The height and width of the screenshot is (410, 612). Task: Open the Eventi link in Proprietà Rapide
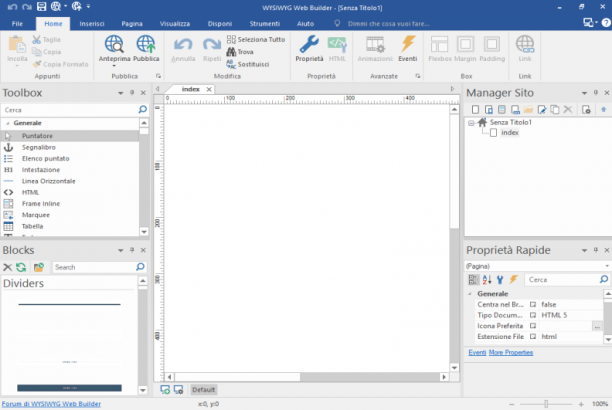pos(477,353)
